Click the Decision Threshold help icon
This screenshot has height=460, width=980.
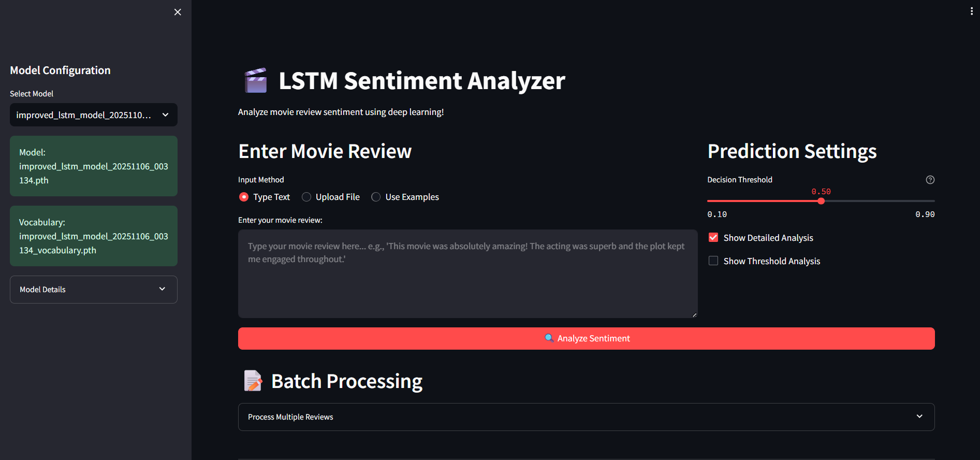click(x=930, y=180)
